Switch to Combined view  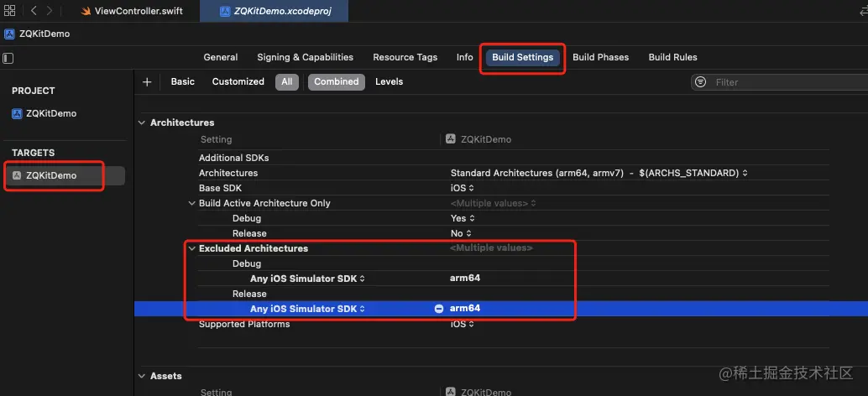337,82
